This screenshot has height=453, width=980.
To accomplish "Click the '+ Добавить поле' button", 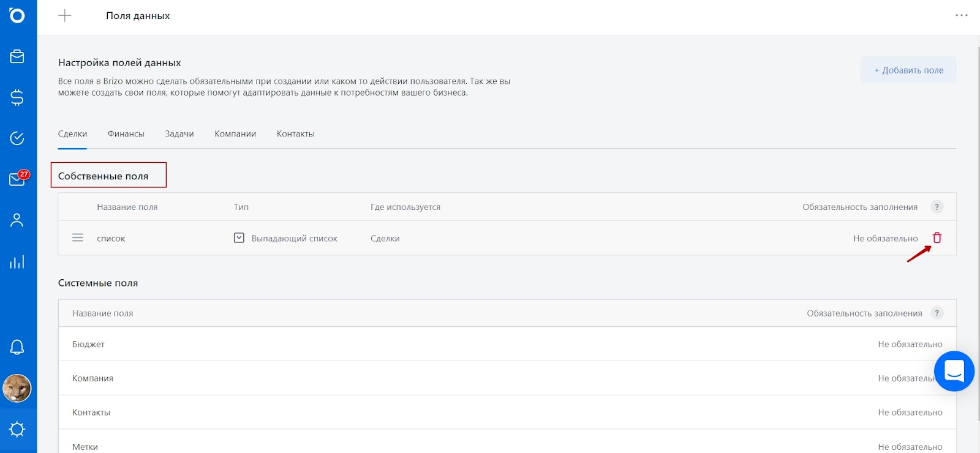I will pyautogui.click(x=908, y=70).
